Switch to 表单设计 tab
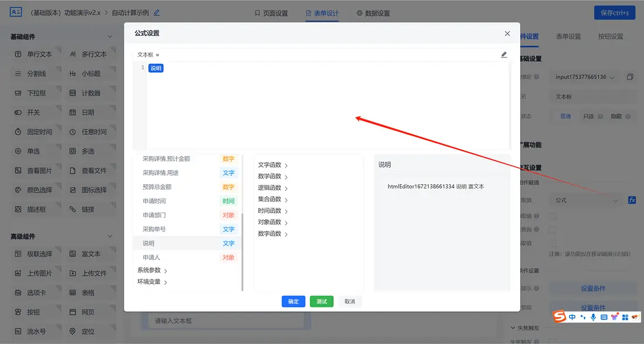This screenshot has width=644, height=344. click(x=323, y=13)
